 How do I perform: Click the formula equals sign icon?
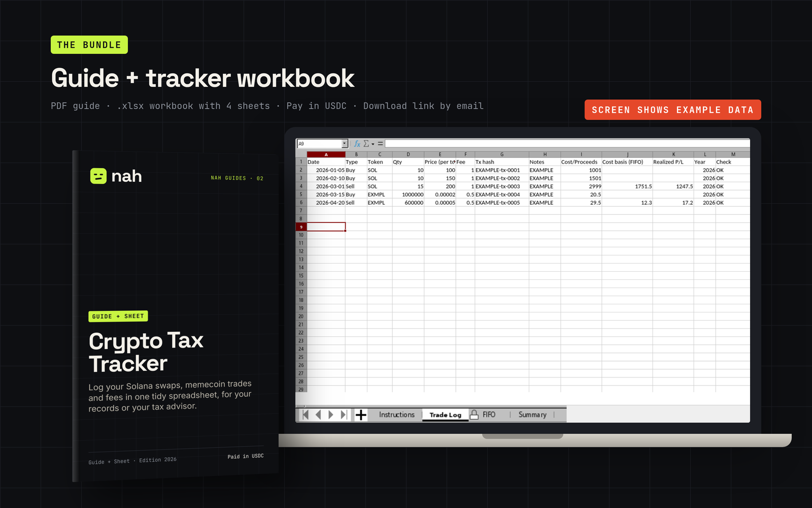pyautogui.click(x=380, y=144)
